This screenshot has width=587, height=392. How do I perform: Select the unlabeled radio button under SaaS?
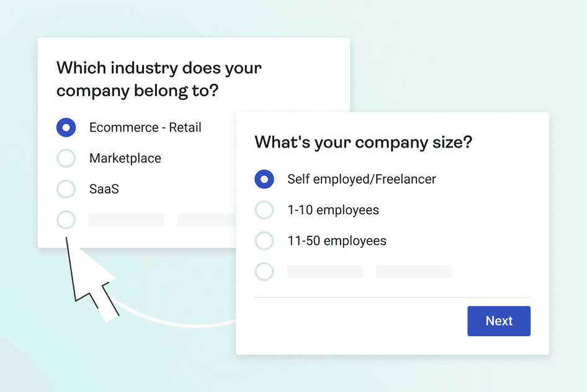click(x=66, y=220)
